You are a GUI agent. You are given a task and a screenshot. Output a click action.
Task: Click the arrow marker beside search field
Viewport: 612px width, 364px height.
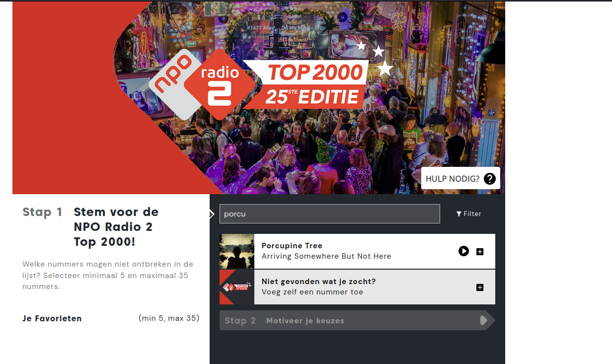pos(212,214)
